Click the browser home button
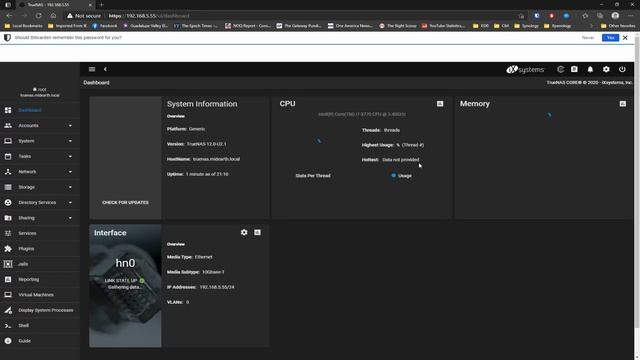Image resolution: width=640 pixels, height=360 pixels. [53, 16]
